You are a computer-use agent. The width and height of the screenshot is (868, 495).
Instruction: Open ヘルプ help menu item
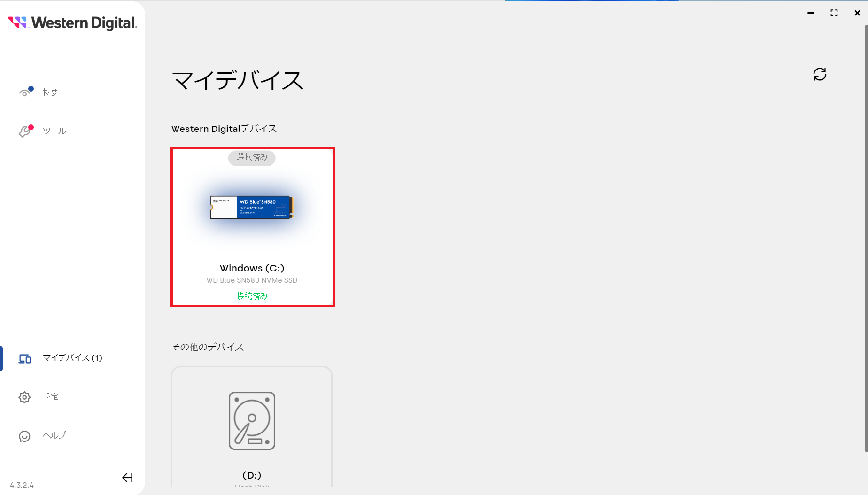click(x=54, y=435)
